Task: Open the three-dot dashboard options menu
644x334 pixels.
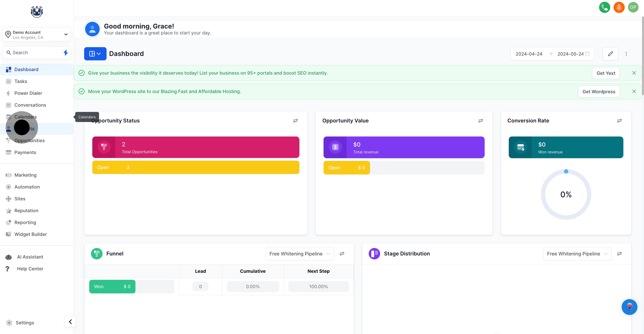Action: (x=626, y=54)
